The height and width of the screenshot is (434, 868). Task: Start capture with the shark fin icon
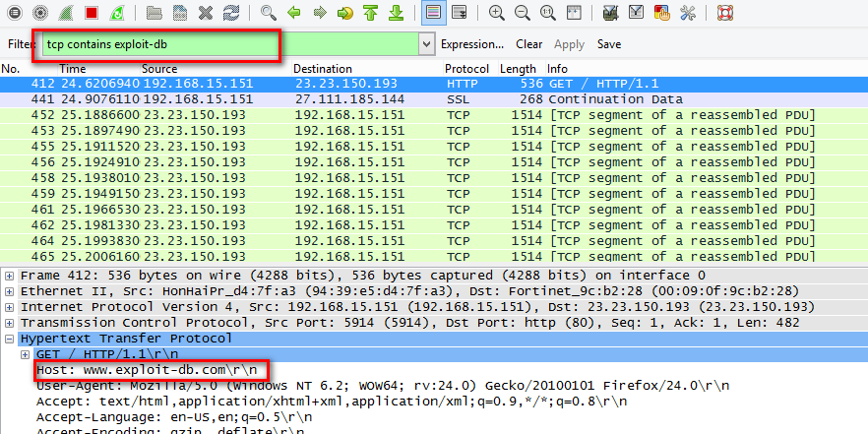(66, 12)
